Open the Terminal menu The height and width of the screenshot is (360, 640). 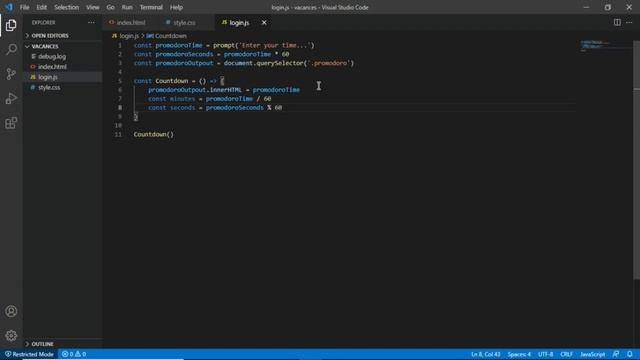pos(151,7)
